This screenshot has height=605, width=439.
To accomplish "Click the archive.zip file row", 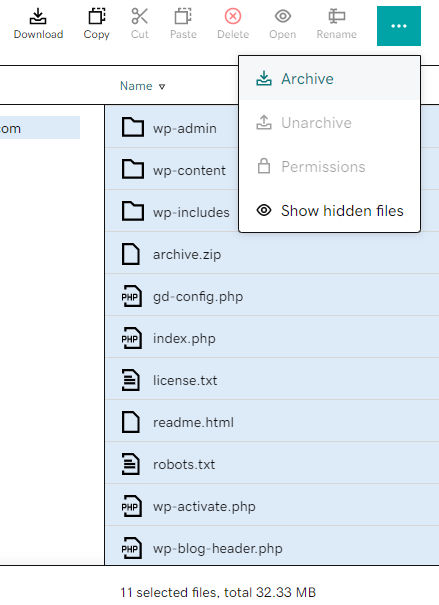I will (272, 254).
